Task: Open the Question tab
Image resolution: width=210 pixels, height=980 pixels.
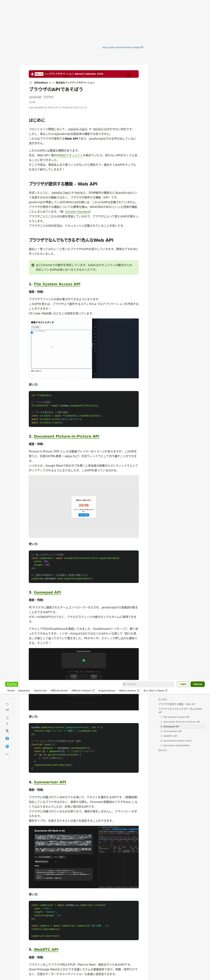Action: tap(24, 690)
